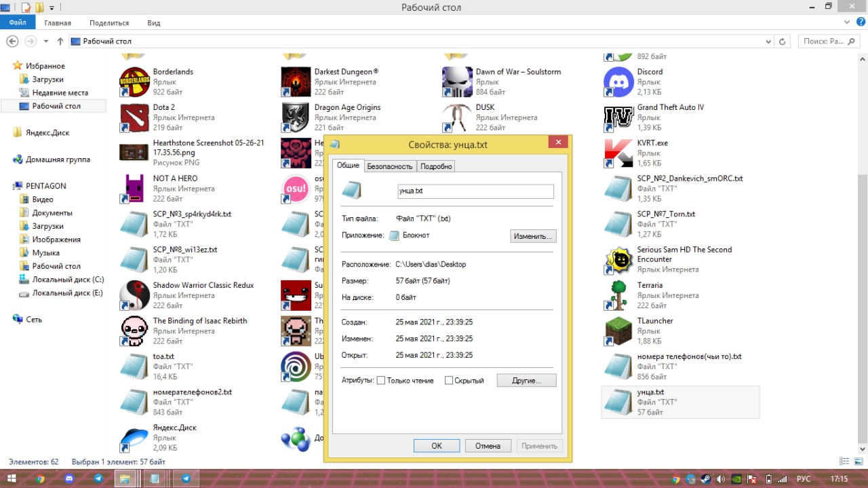Image resolution: width=868 pixels, height=488 pixels.
Task: Click the Отмена button
Action: pos(488,446)
